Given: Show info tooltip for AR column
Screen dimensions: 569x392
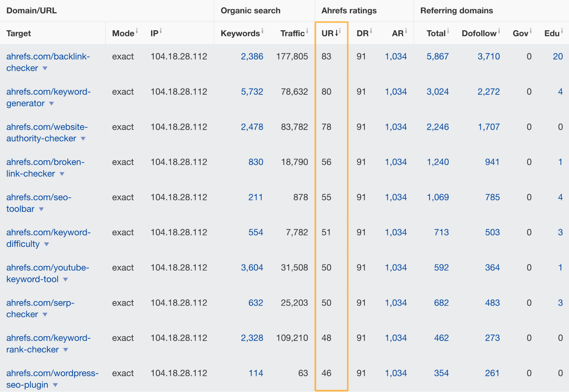Looking at the screenshot, I should (406, 30).
